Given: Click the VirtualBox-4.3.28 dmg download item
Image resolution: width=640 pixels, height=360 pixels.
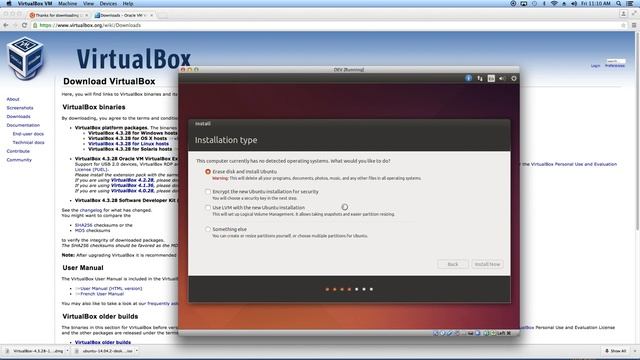Looking at the screenshot, I should click(35, 351).
